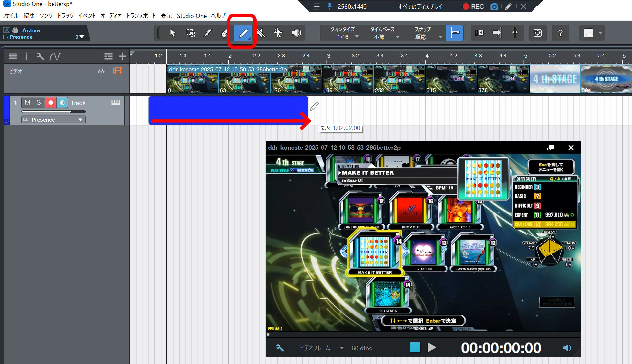Select the Split (blade) tool
Screen dimensions: 632x364
point(207,33)
